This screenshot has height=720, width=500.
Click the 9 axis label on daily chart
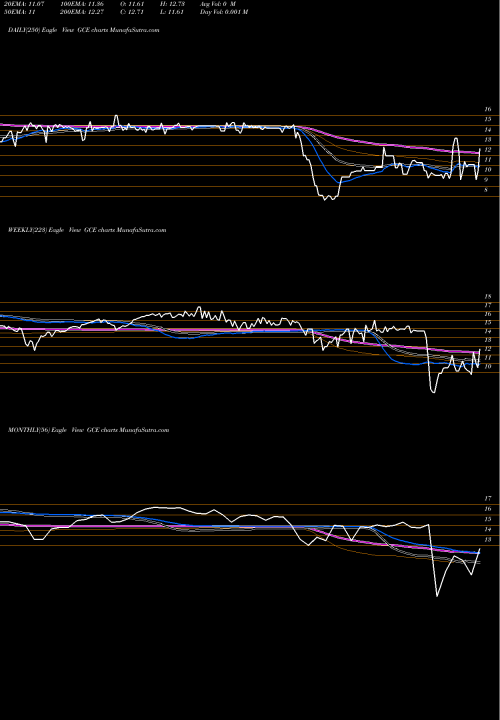[486, 180]
